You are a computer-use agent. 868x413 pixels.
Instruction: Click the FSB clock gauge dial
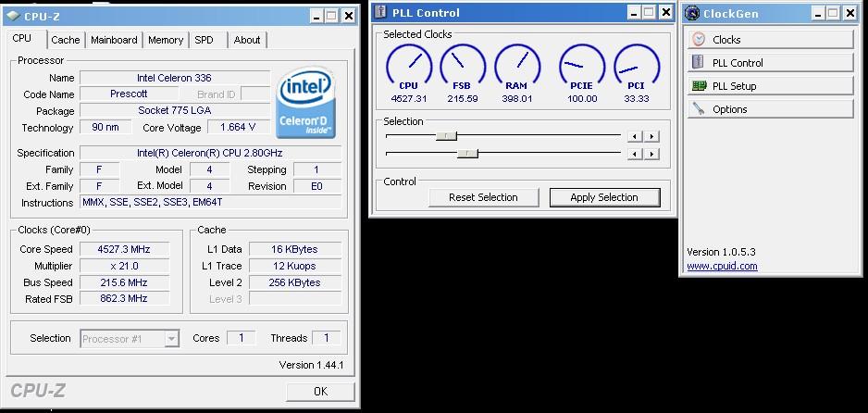click(463, 65)
